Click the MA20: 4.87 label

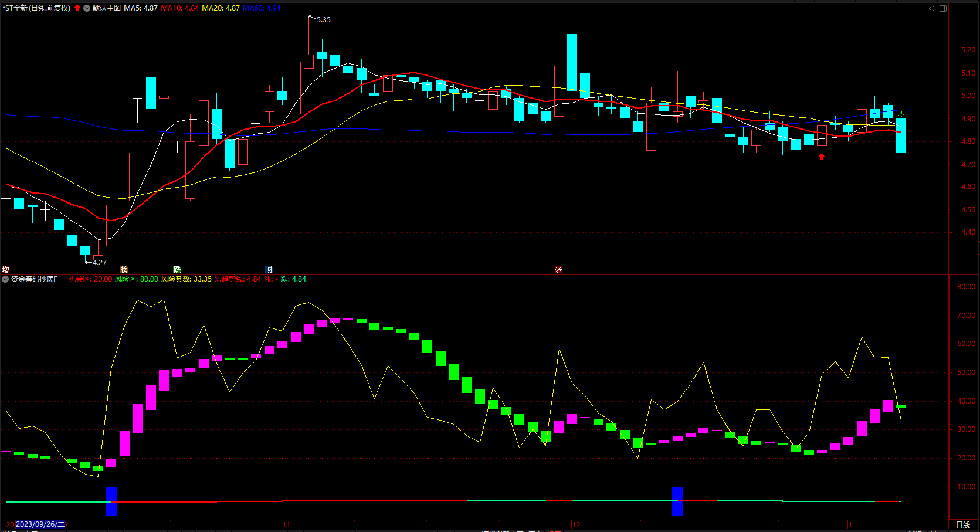221,8
